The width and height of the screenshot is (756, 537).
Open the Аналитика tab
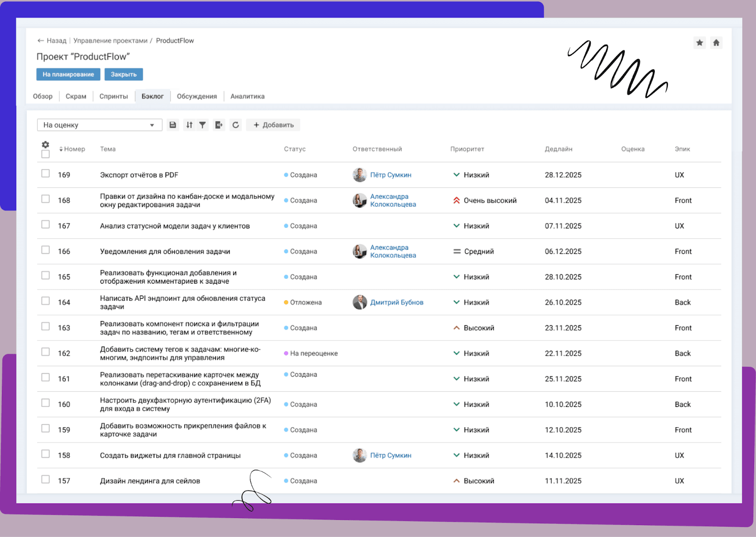pos(247,96)
